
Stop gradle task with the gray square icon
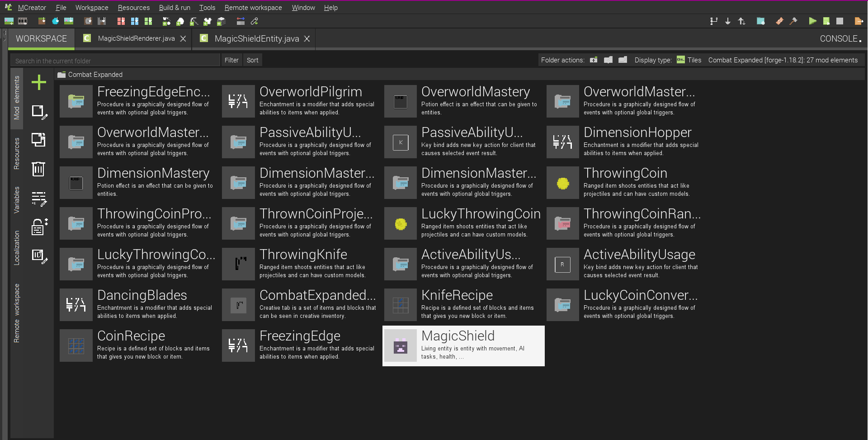(x=840, y=21)
